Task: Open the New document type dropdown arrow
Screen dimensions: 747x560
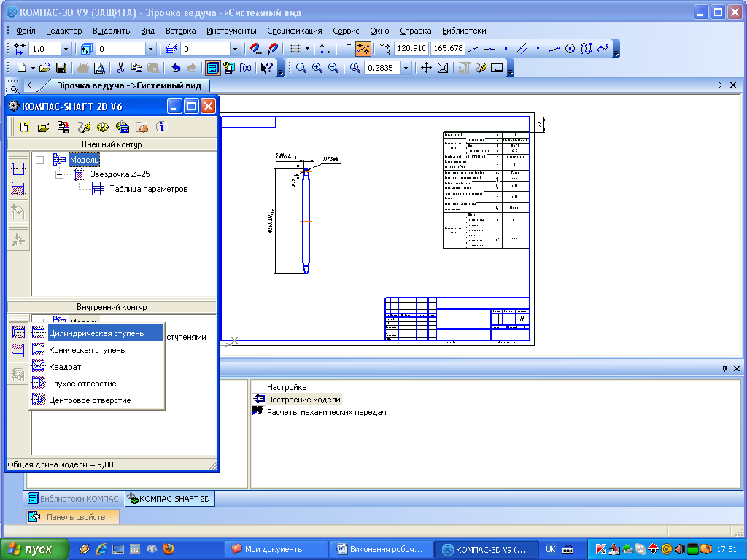Action: (33, 68)
